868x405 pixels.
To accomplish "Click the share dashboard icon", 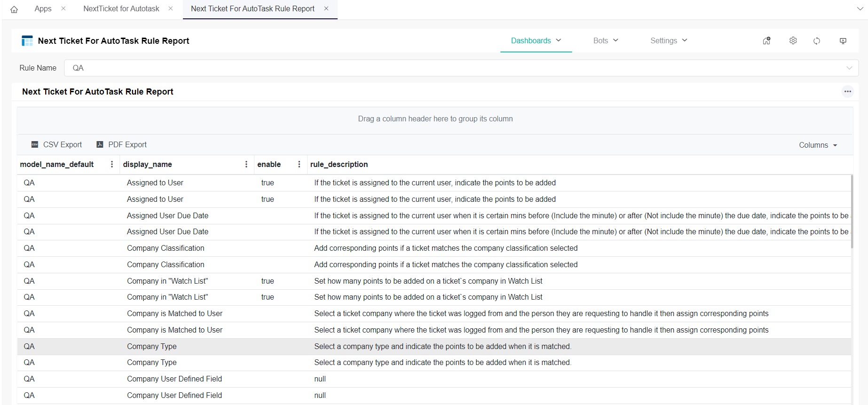I will (767, 41).
